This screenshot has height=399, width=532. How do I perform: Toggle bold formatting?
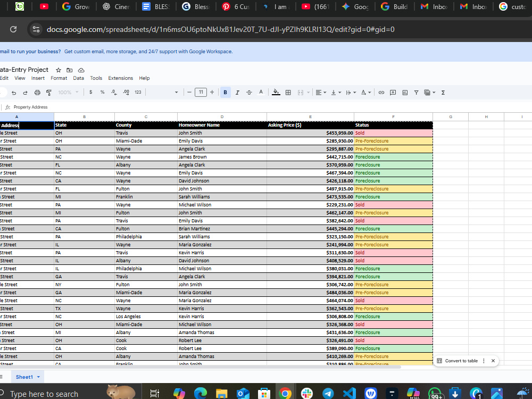coord(225,92)
